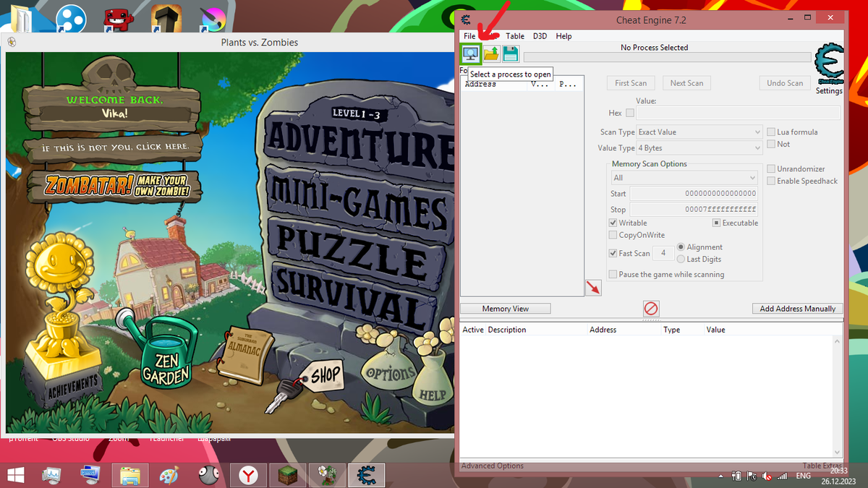This screenshot has width=868, height=488.
Task: Open the Table menu
Action: pyautogui.click(x=515, y=36)
